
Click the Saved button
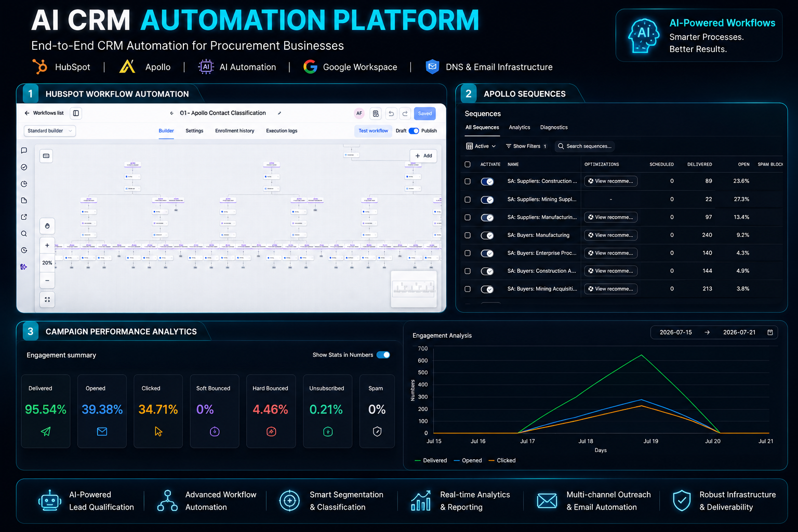tap(425, 113)
